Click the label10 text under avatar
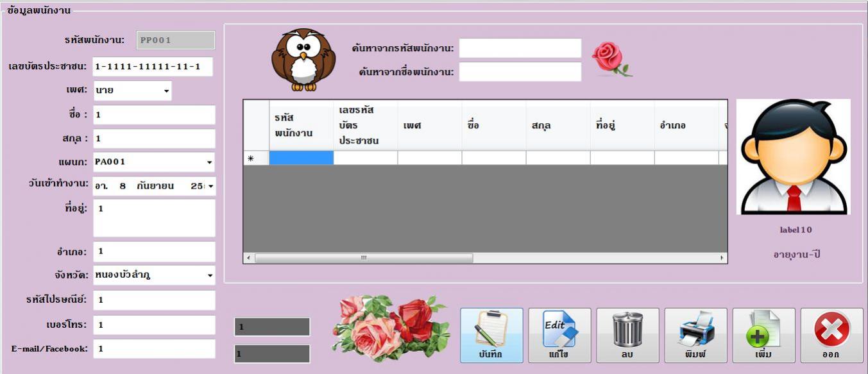The height and width of the screenshot is (374, 868). (796, 230)
